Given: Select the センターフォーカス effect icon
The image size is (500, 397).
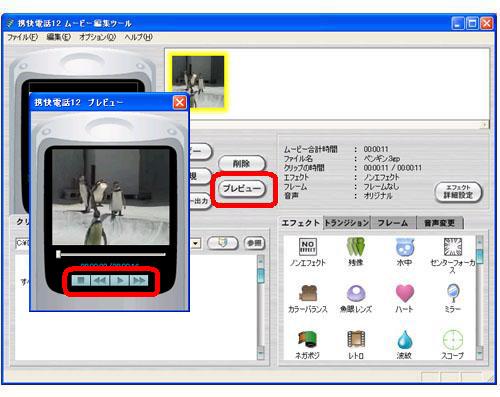Looking at the screenshot, I should click(x=452, y=247).
